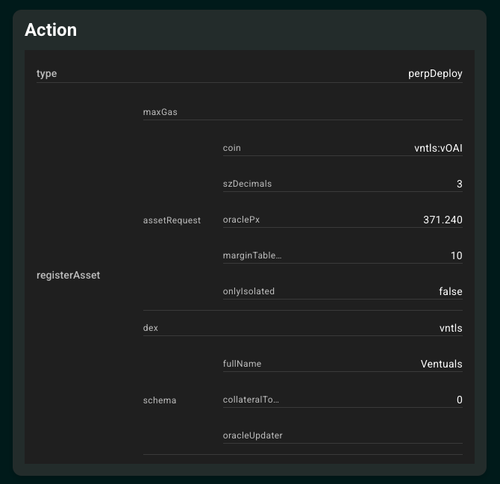This screenshot has width=500, height=484.
Task: Click the truncated marginTable label
Action: click(252, 256)
